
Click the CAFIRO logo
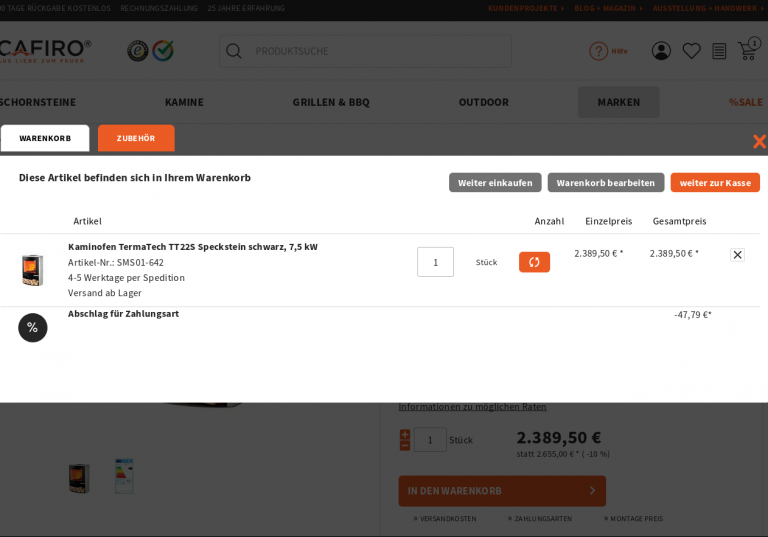[45, 51]
